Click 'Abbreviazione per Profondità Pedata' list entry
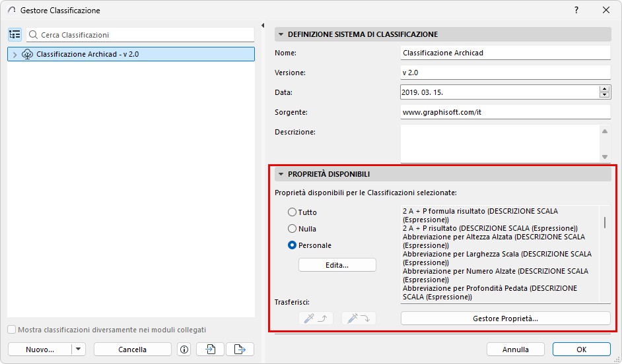 [x=490, y=292]
